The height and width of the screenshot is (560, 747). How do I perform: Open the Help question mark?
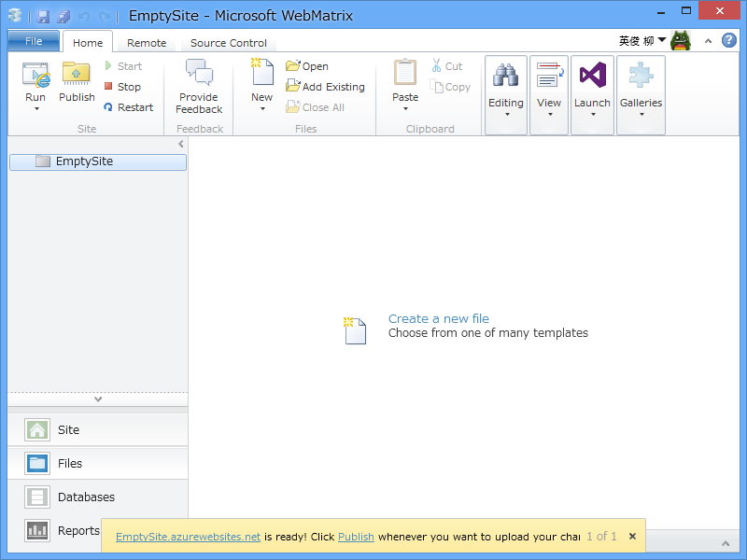[x=729, y=40]
